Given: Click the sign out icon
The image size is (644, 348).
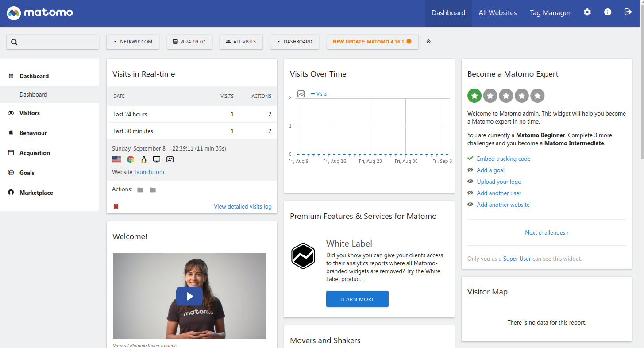Looking at the screenshot, I should pyautogui.click(x=628, y=12).
